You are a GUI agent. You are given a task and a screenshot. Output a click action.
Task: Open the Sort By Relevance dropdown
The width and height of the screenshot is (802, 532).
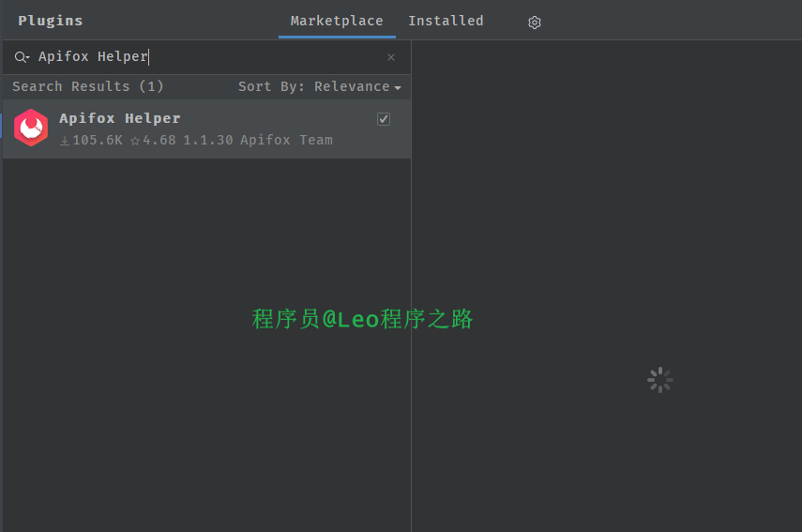coord(320,86)
